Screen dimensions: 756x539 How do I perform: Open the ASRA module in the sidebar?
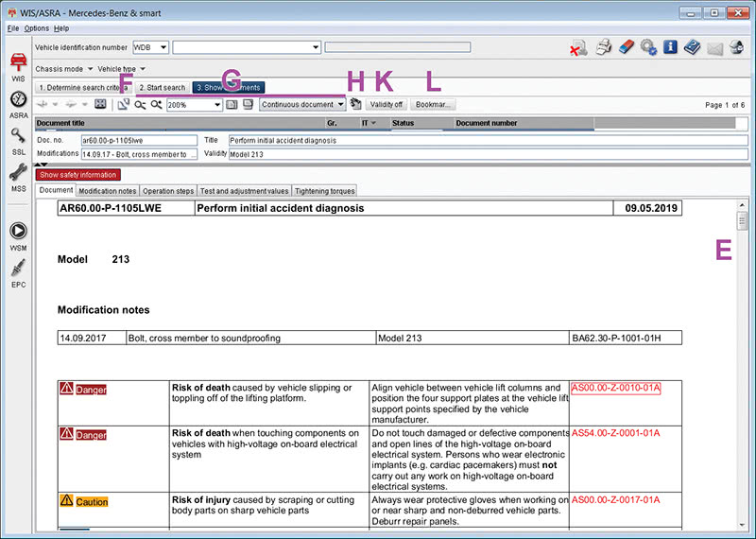coord(18,104)
